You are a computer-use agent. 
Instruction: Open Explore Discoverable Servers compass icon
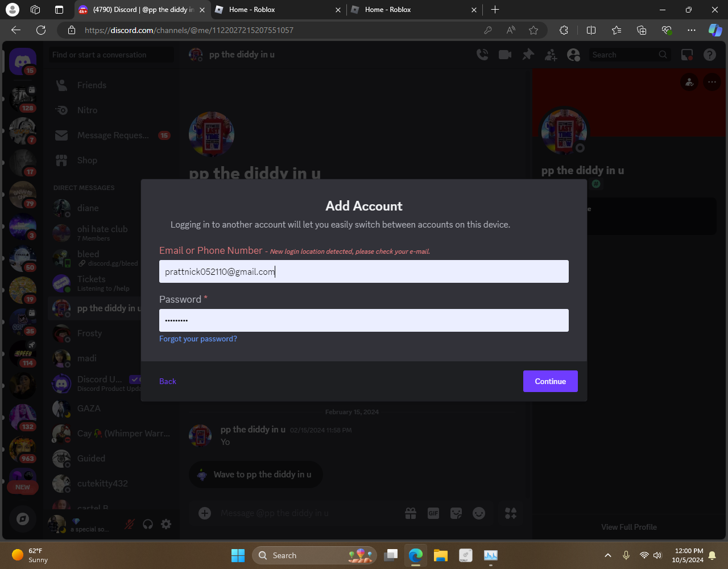pos(23,518)
